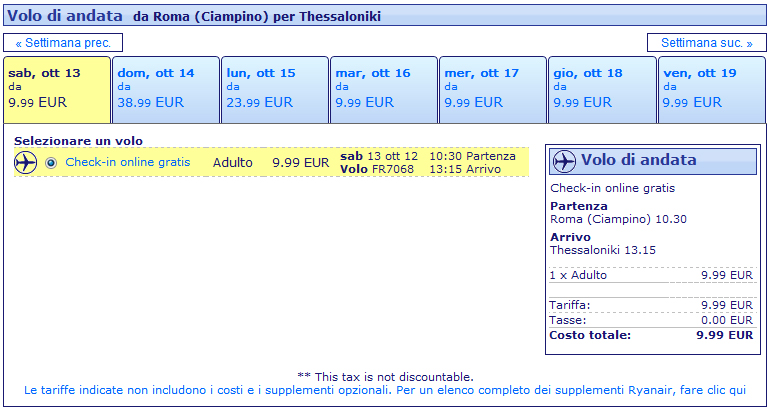Click the Tariffa 9.99 EUR line
The image size is (775, 412).
[651, 305]
